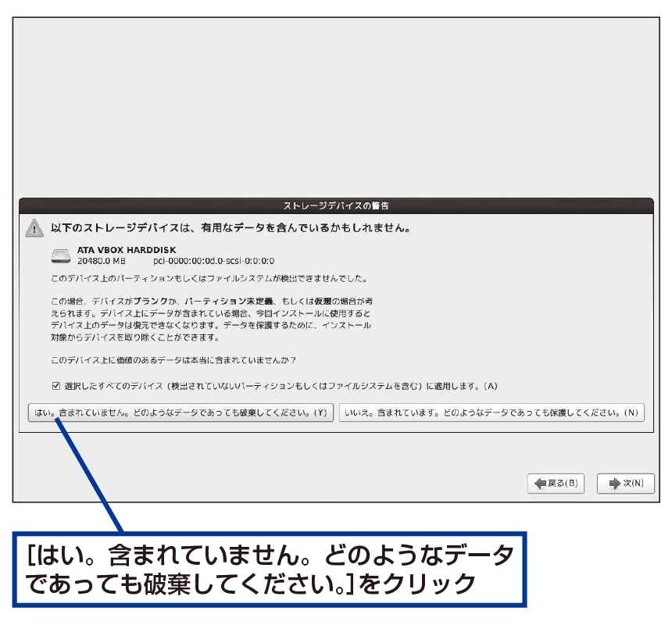This screenshot has height=625, width=672.
Task: Click the ストレージデバイスの警告 dialog title bar
Action: coord(337,205)
